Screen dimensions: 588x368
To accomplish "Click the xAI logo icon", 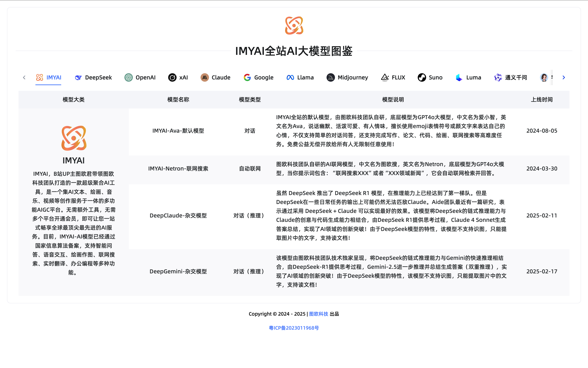I will click(x=172, y=77).
